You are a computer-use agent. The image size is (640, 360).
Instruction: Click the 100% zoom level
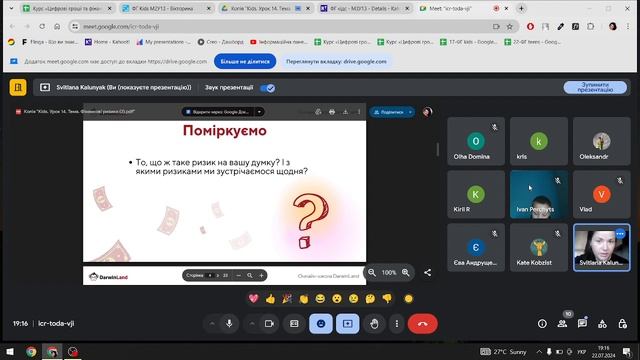click(x=389, y=272)
